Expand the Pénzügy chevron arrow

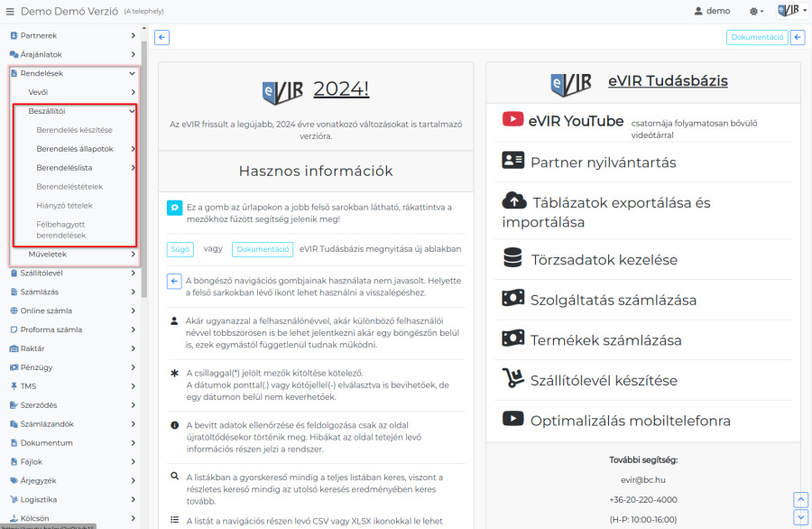pyautogui.click(x=134, y=367)
